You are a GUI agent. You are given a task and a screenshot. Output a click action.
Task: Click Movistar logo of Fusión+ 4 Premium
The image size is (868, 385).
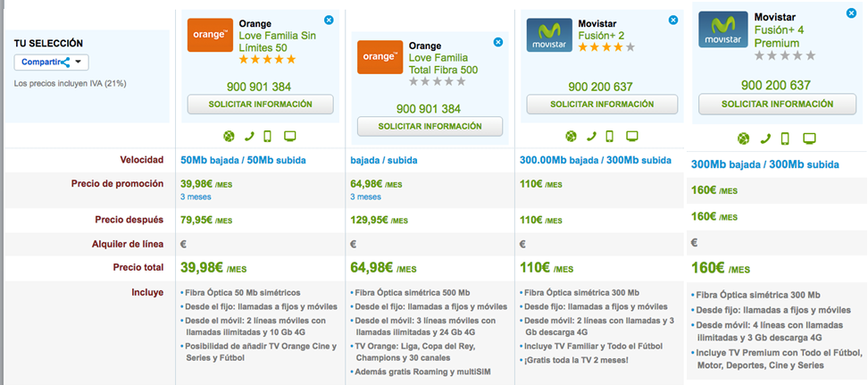click(x=723, y=29)
